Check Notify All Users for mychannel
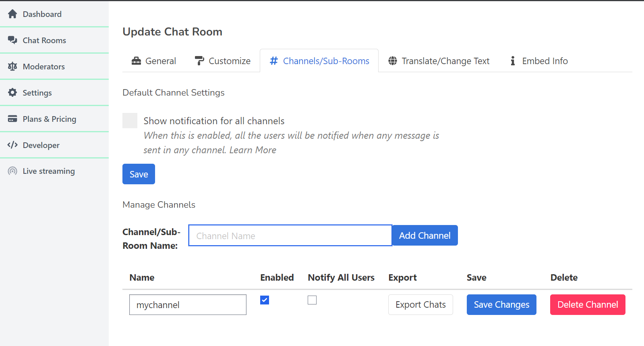The height and width of the screenshot is (346, 644). (312, 300)
